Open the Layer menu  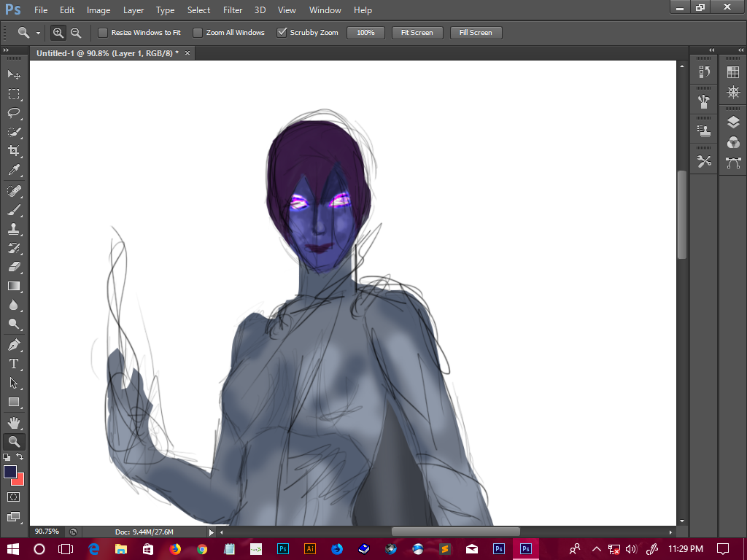(x=133, y=10)
